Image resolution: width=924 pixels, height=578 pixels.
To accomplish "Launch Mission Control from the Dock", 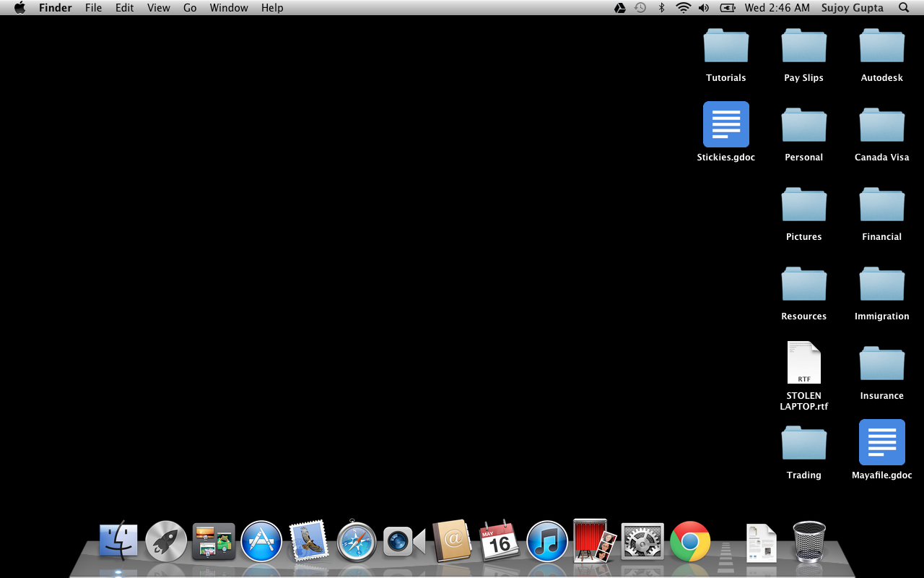I will click(x=214, y=541).
